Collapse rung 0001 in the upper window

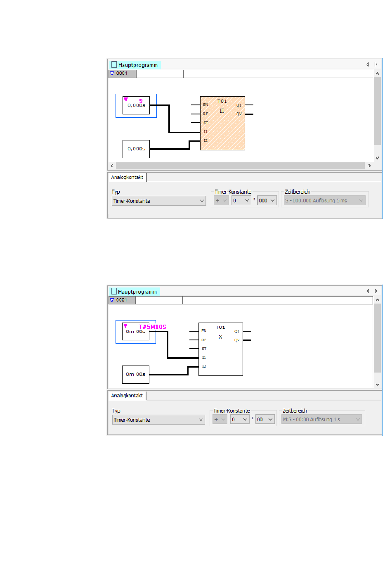(112, 74)
